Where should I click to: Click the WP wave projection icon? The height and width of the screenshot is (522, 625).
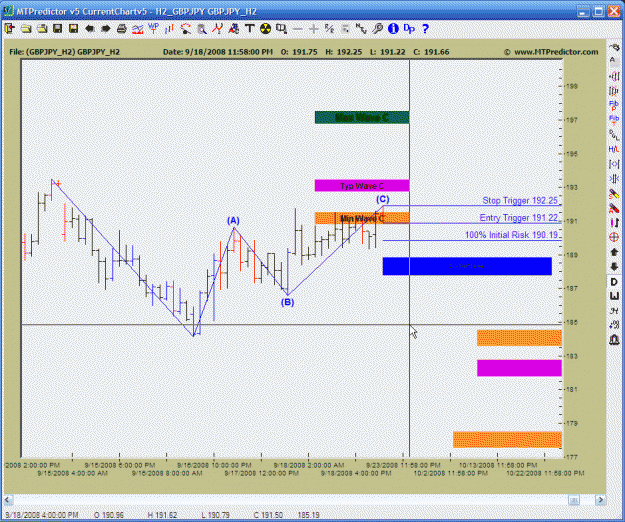coord(153,29)
